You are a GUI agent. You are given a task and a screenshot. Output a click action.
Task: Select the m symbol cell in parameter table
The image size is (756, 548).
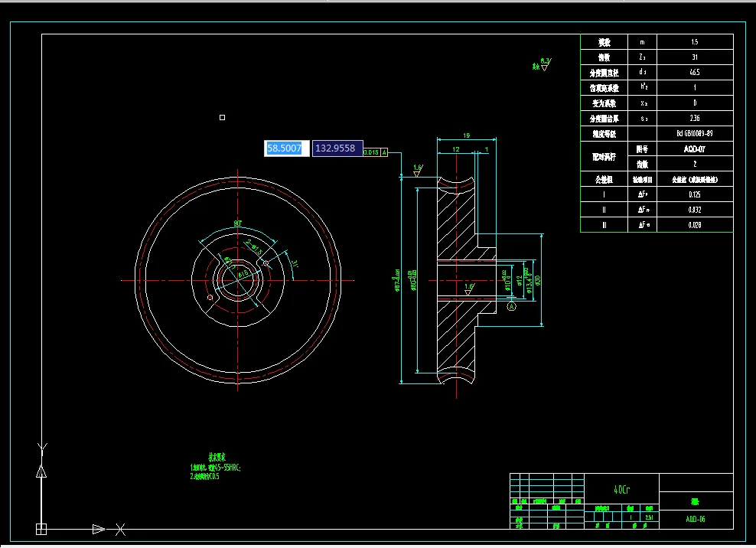point(642,42)
